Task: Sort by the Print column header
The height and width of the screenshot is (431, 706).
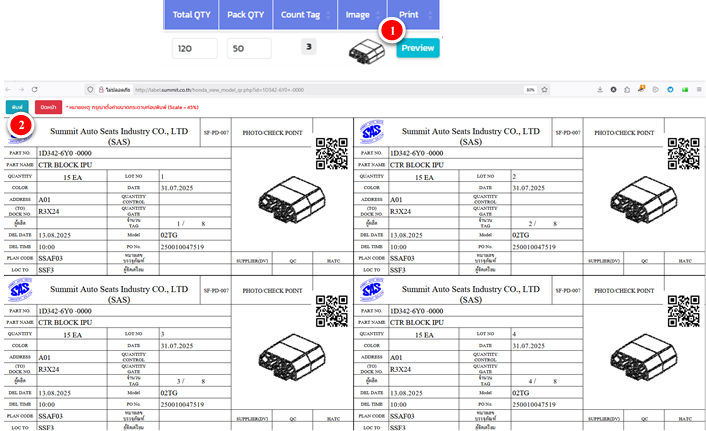Action: (x=410, y=15)
